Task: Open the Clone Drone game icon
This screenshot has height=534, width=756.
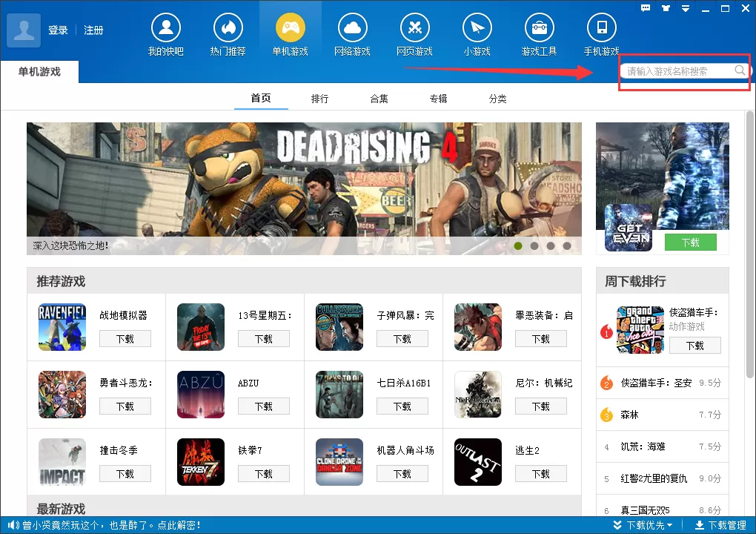Action: [339, 462]
